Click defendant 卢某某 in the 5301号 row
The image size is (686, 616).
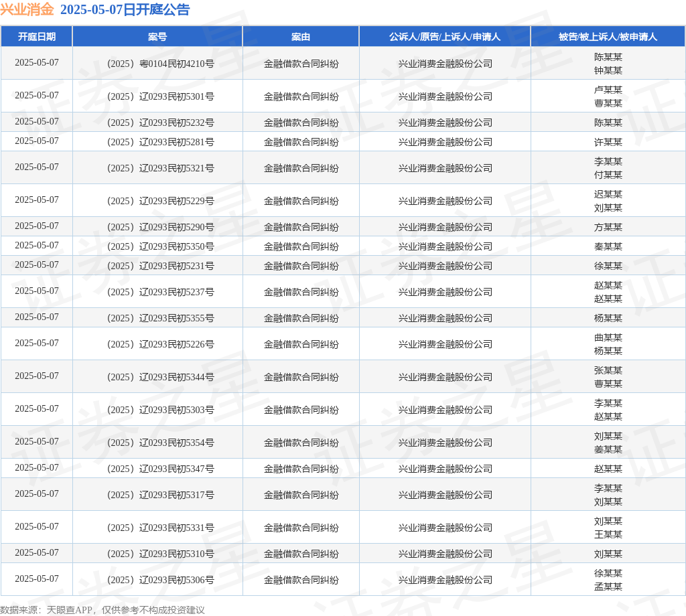608,90
